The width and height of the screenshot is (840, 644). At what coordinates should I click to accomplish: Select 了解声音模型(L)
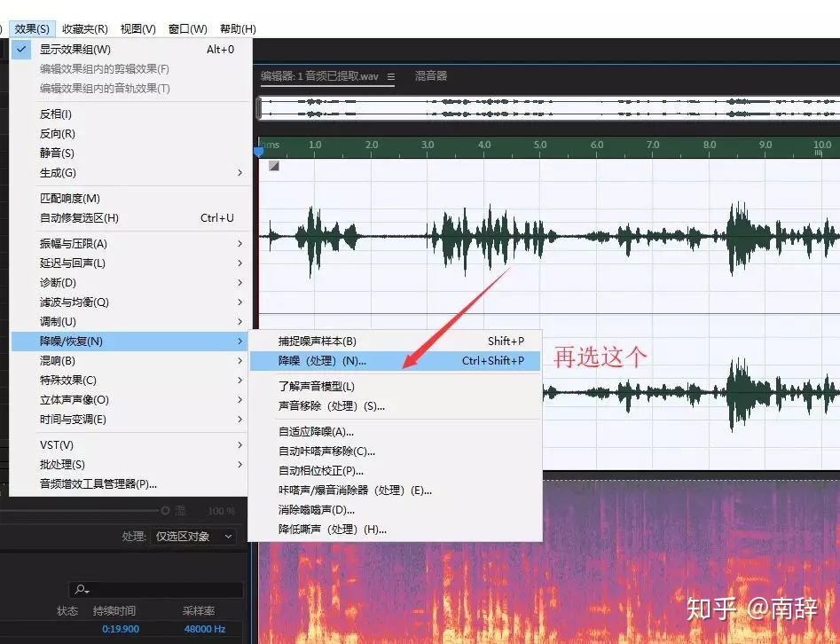(396, 386)
